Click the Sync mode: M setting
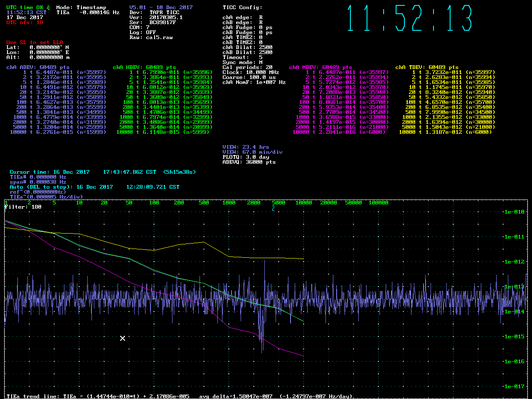Viewport: 532px width, 399px height. pyautogui.click(x=242, y=62)
